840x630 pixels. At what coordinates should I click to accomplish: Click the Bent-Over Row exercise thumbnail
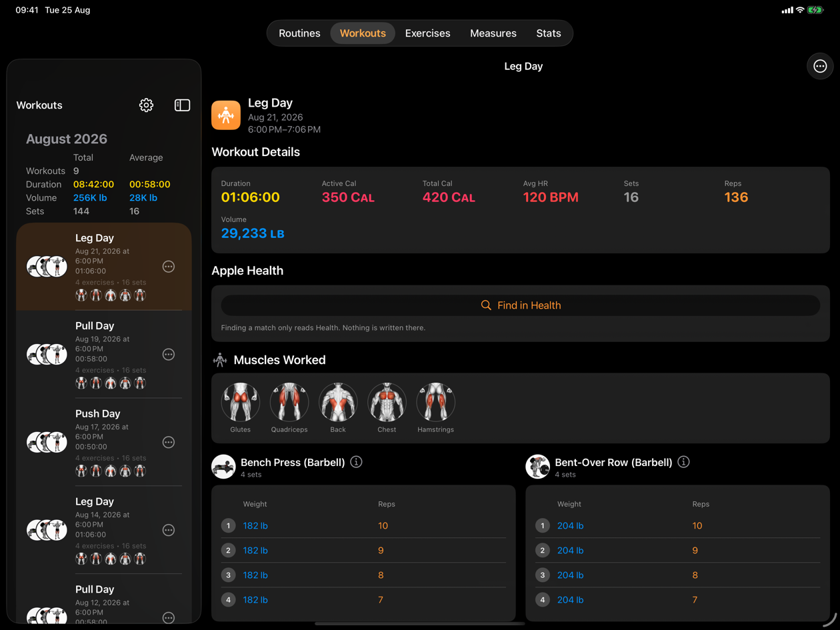coord(537,467)
